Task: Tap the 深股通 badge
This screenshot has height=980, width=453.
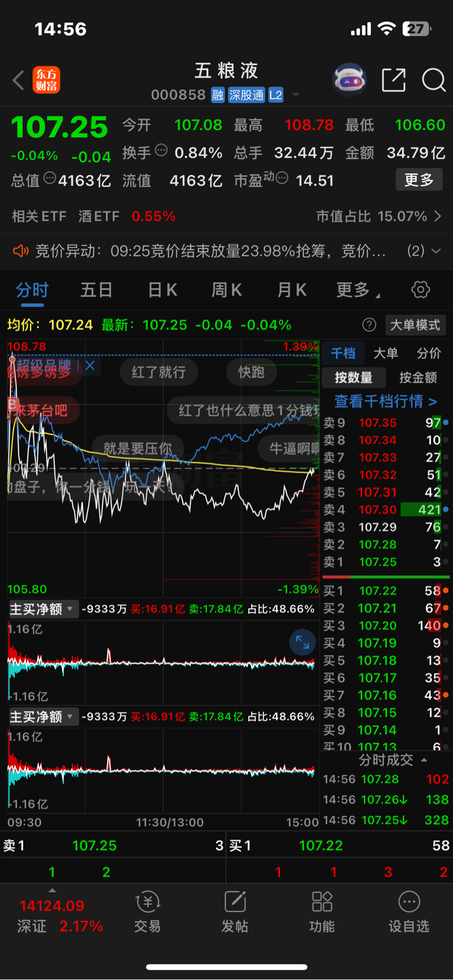Action: 247,95
